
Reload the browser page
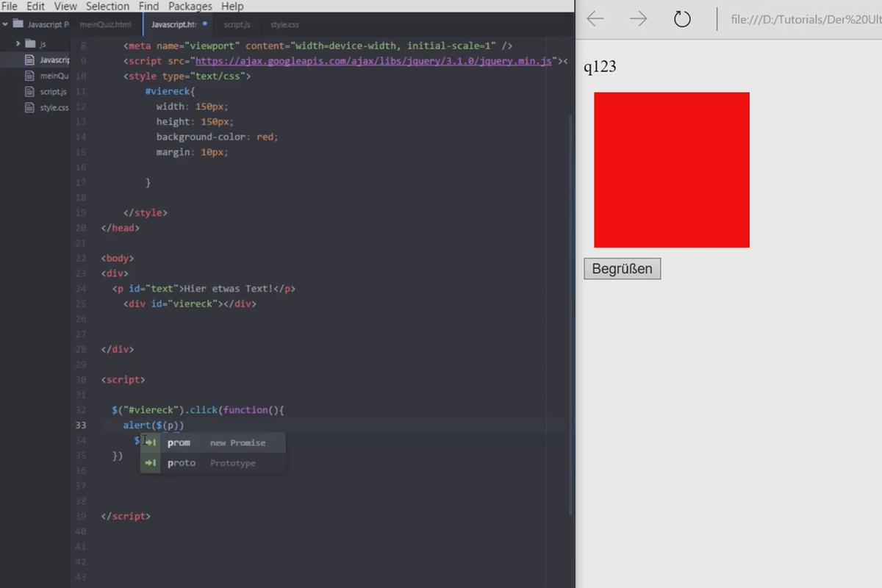point(682,19)
